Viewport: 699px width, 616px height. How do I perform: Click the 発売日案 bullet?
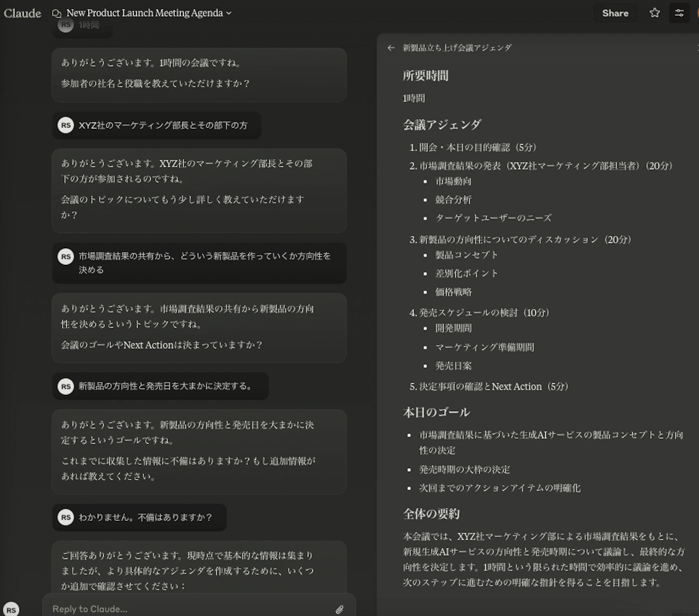[x=454, y=366]
